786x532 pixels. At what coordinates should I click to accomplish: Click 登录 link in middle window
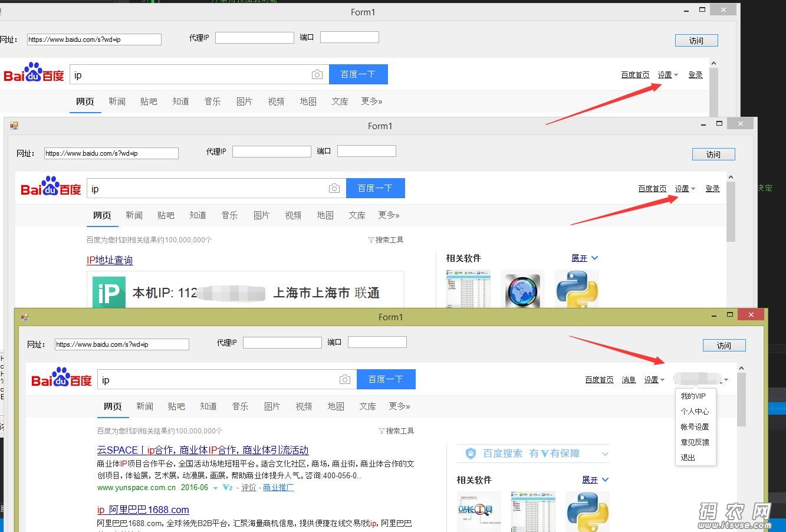[x=713, y=189]
